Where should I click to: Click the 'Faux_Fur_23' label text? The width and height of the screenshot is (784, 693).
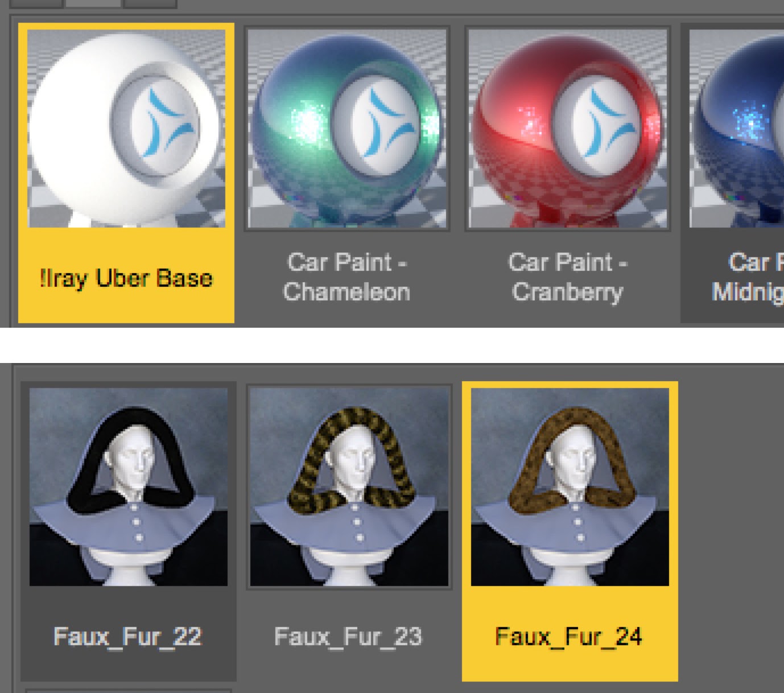click(x=348, y=636)
